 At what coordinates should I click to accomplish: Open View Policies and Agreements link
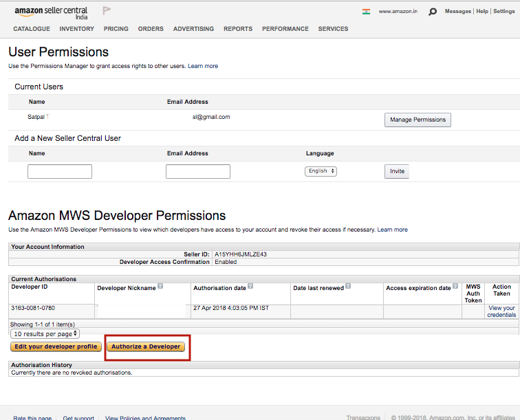pos(145,418)
